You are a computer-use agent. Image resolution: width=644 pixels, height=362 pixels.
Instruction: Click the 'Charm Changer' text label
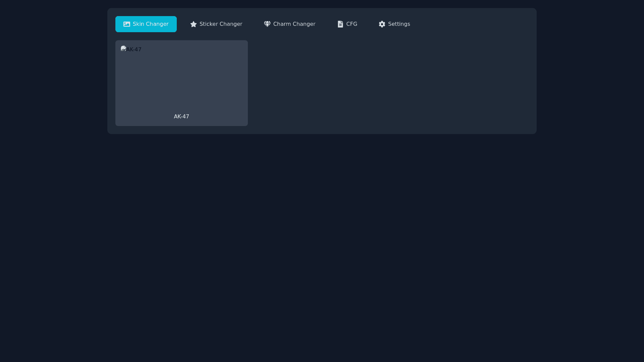pos(294,24)
